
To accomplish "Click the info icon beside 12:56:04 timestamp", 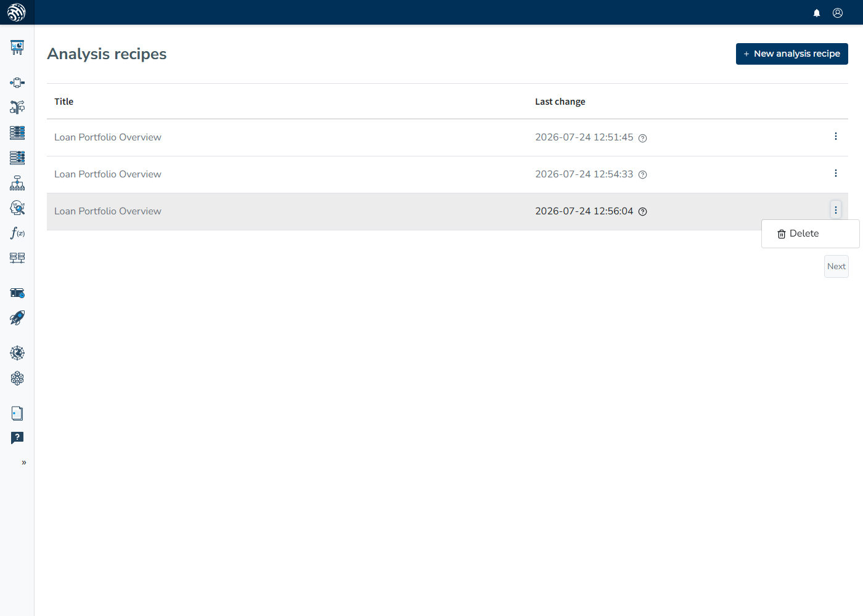I will [642, 212].
